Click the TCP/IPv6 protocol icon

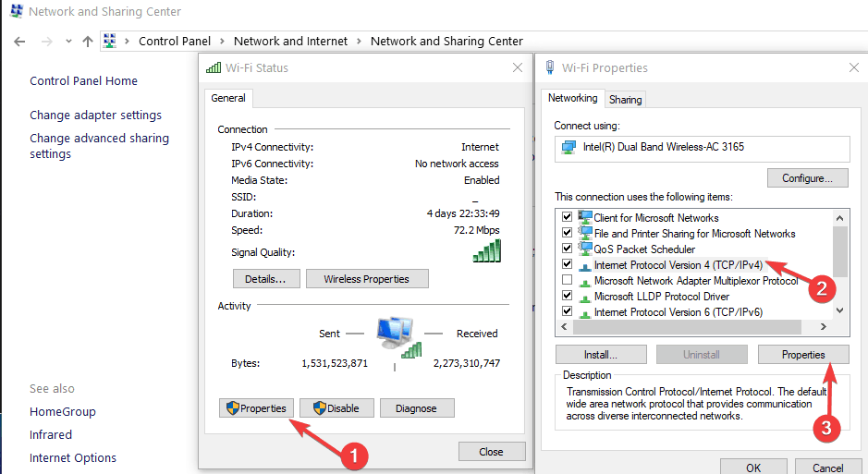click(x=584, y=313)
